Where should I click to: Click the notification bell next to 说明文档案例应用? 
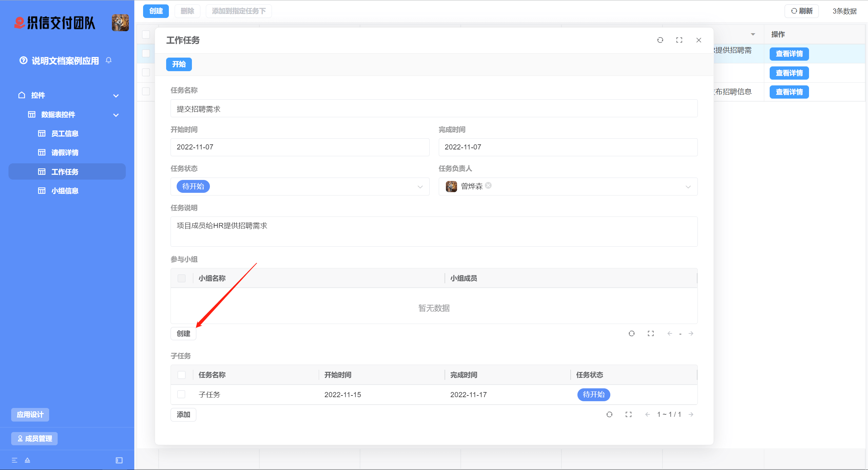click(x=108, y=60)
